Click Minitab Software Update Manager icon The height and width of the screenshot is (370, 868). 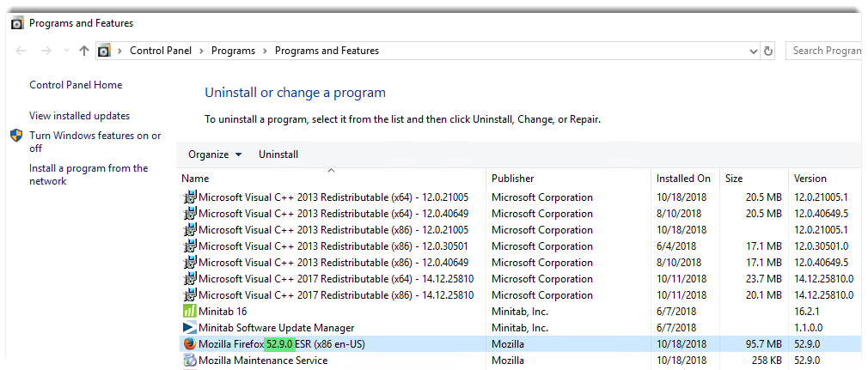pyautogui.click(x=190, y=327)
